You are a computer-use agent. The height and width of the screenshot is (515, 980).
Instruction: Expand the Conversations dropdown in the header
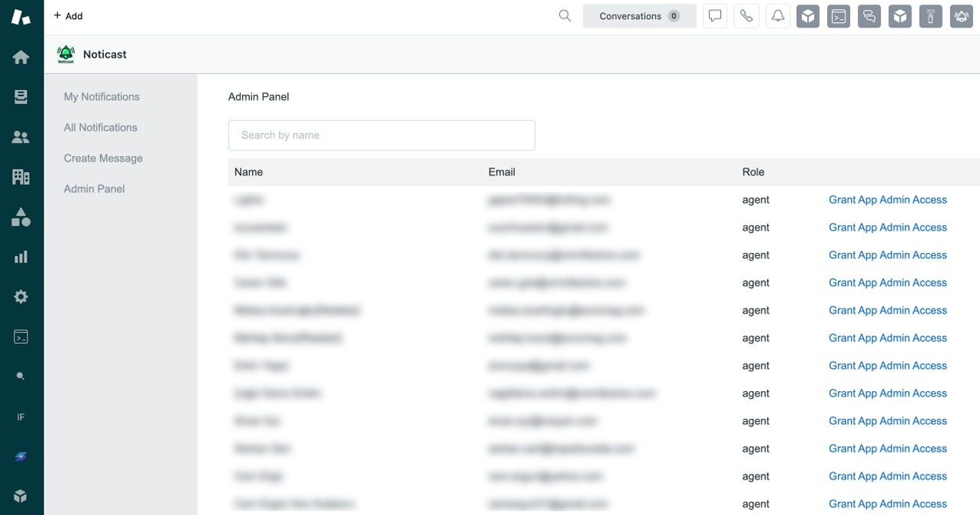pos(639,15)
